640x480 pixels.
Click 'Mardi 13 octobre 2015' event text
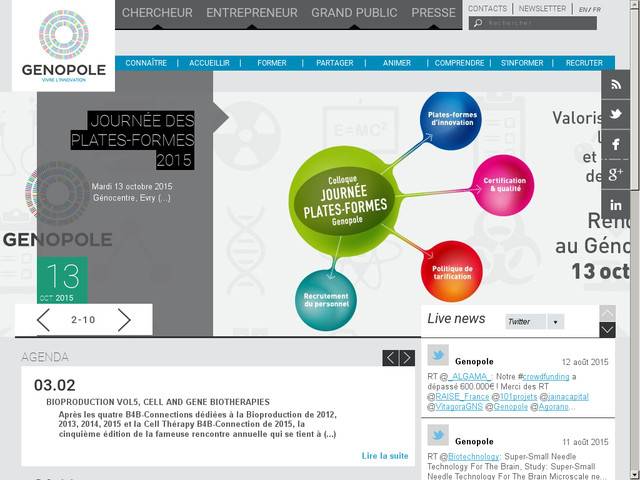click(132, 187)
